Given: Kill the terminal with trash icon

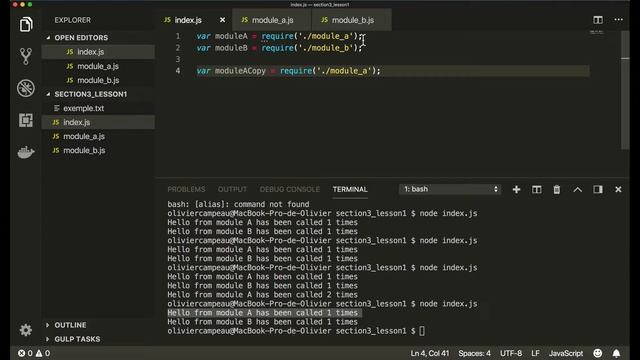Looking at the screenshot, I should pyautogui.click(x=557, y=189).
